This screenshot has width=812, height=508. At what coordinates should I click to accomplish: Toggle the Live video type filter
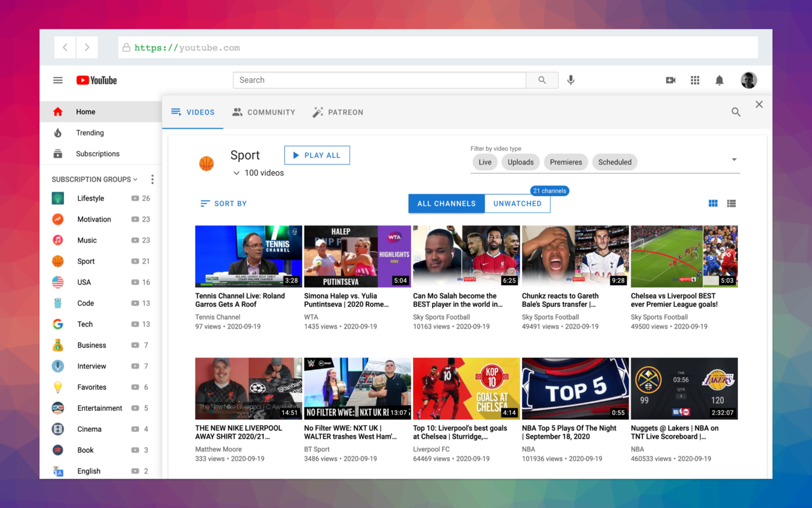pyautogui.click(x=485, y=162)
